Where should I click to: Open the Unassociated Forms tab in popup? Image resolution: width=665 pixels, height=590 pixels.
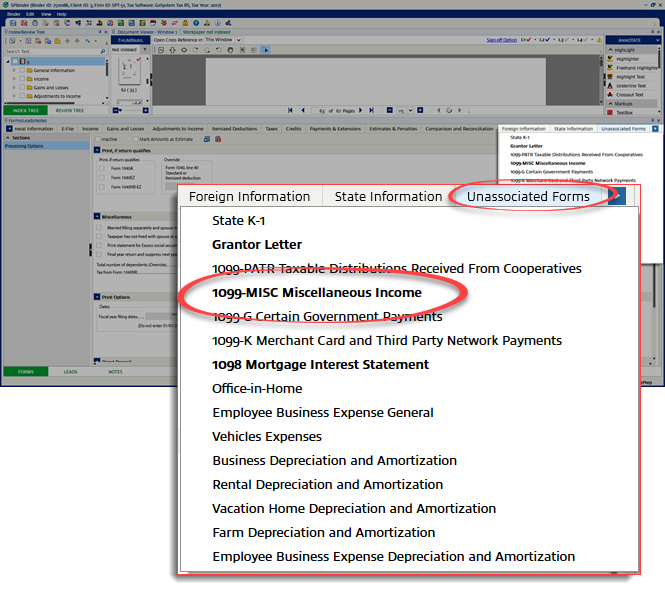(527, 197)
